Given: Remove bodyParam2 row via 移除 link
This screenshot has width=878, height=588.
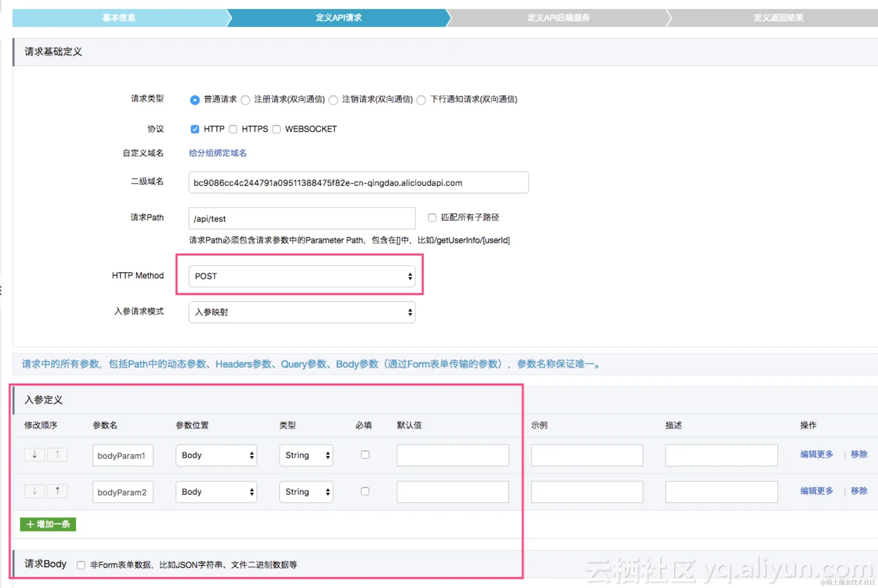Looking at the screenshot, I should tap(859, 491).
